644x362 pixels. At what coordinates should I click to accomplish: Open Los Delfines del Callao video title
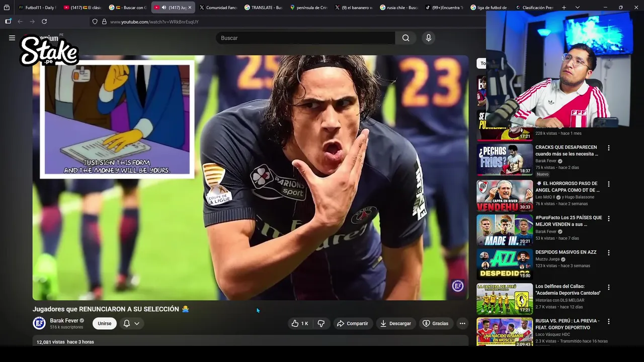pyautogui.click(x=568, y=290)
